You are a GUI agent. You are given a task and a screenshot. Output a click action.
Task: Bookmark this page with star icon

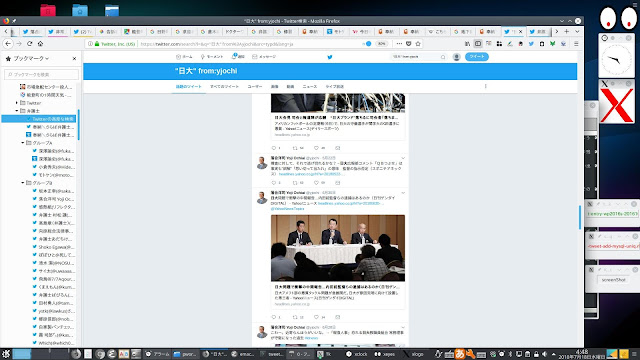[418, 44]
